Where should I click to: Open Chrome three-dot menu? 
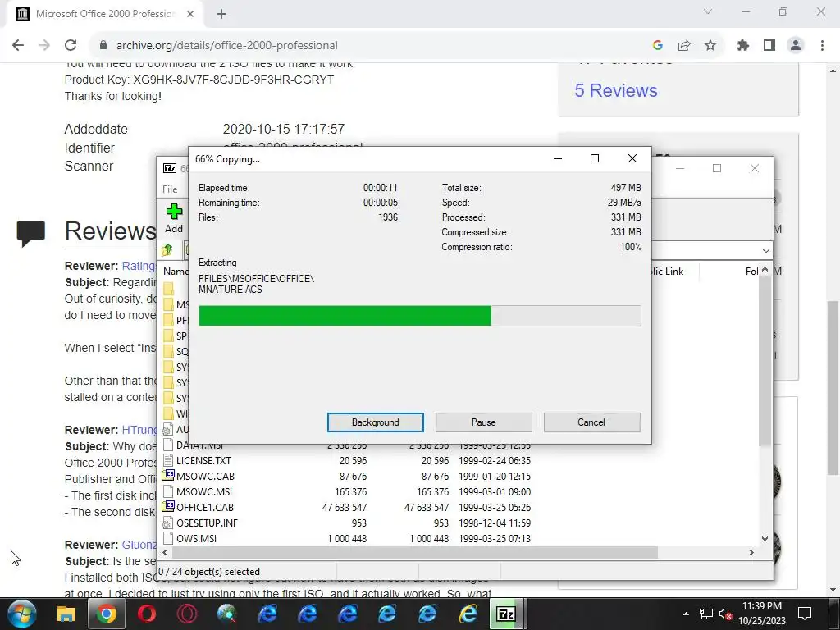822,46
